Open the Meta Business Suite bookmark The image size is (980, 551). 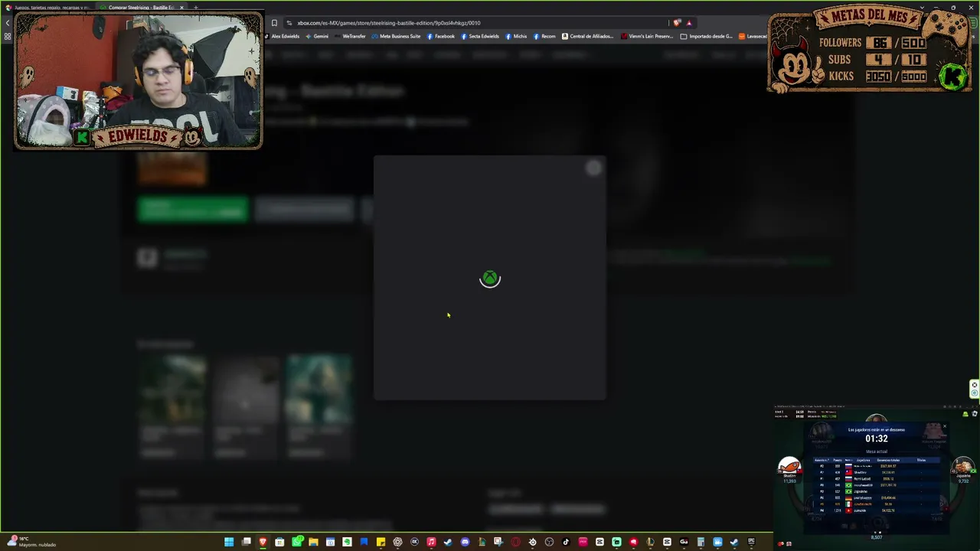click(396, 36)
